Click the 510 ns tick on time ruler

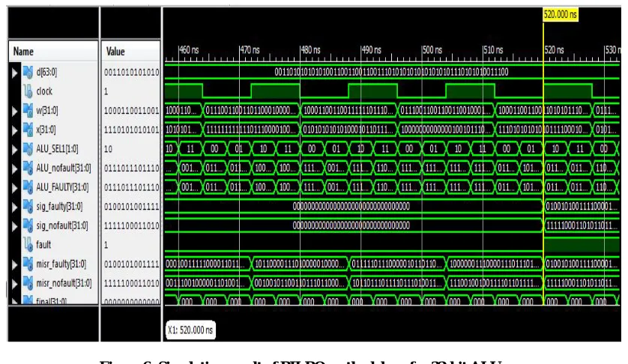point(492,50)
